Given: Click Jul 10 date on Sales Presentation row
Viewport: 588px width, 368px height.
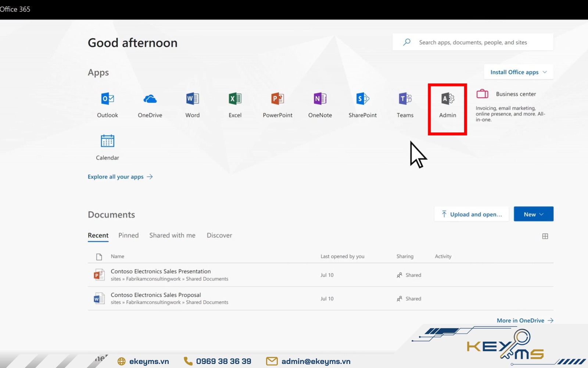Looking at the screenshot, I should [327, 275].
